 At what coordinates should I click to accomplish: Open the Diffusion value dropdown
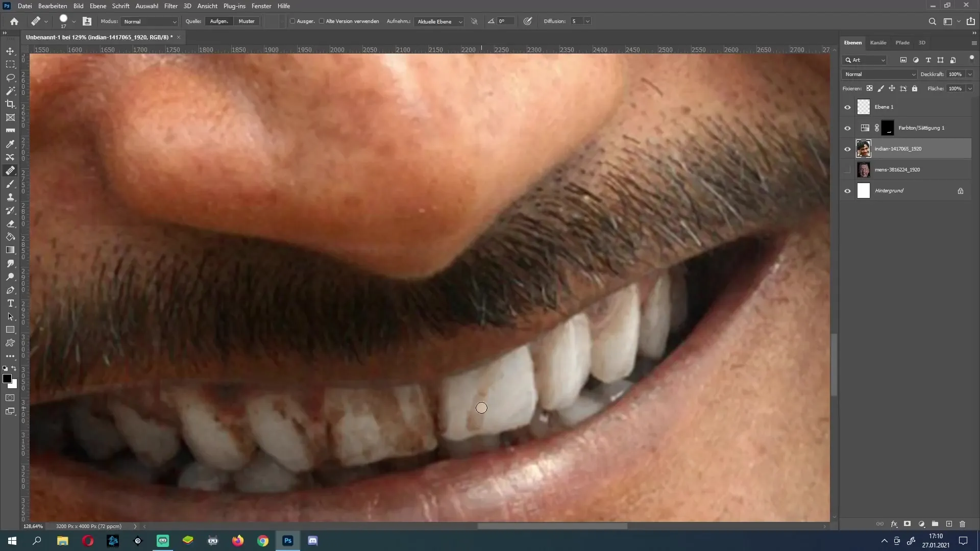pos(586,21)
